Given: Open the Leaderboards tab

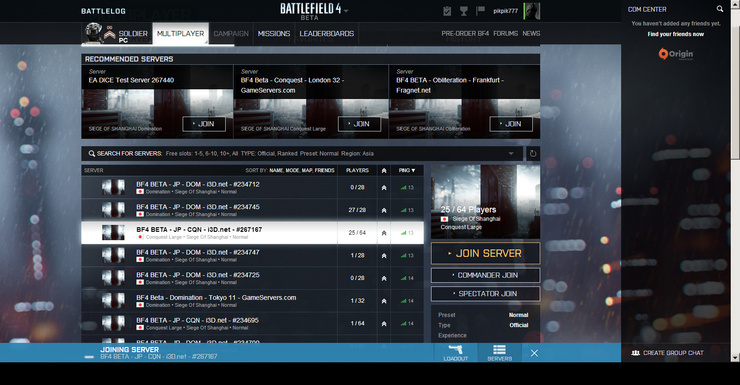Looking at the screenshot, I should [x=327, y=33].
